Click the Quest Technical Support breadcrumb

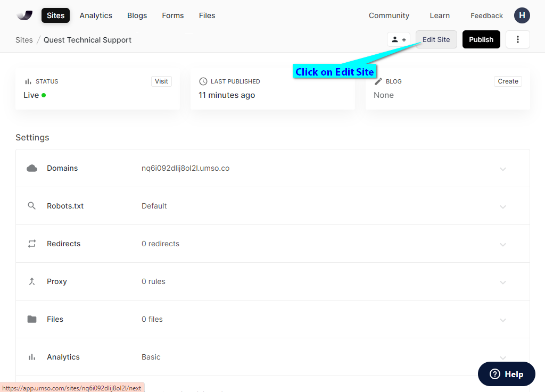pyautogui.click(x=88, y=40)
